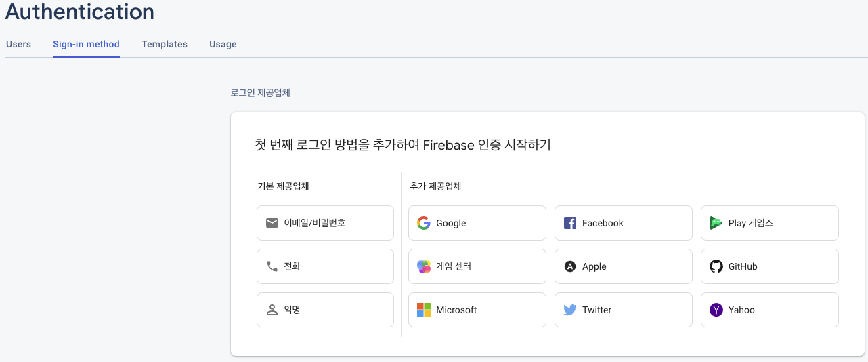Select Google provider label
This screenshot has height=362, width=868.
point(451,223)
